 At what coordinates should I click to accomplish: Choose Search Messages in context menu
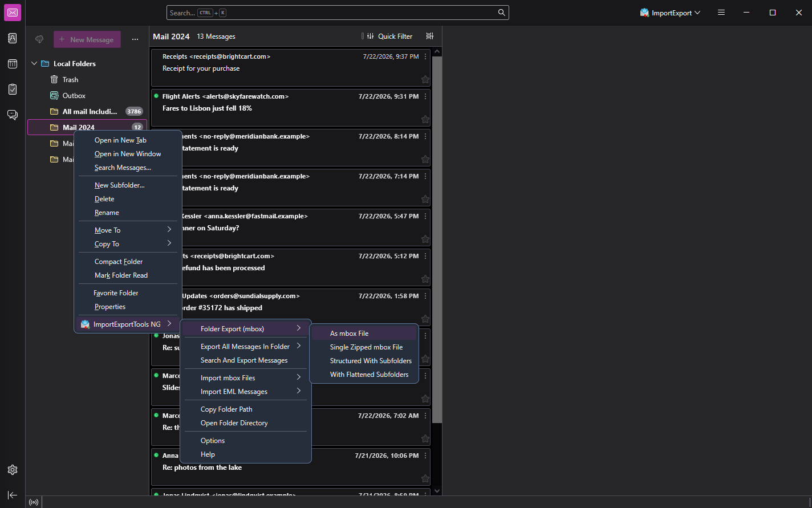(x=128, y=167)
